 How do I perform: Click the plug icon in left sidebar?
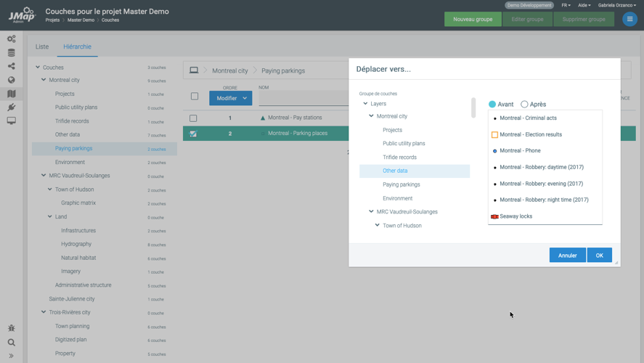[x=11, y=107]
